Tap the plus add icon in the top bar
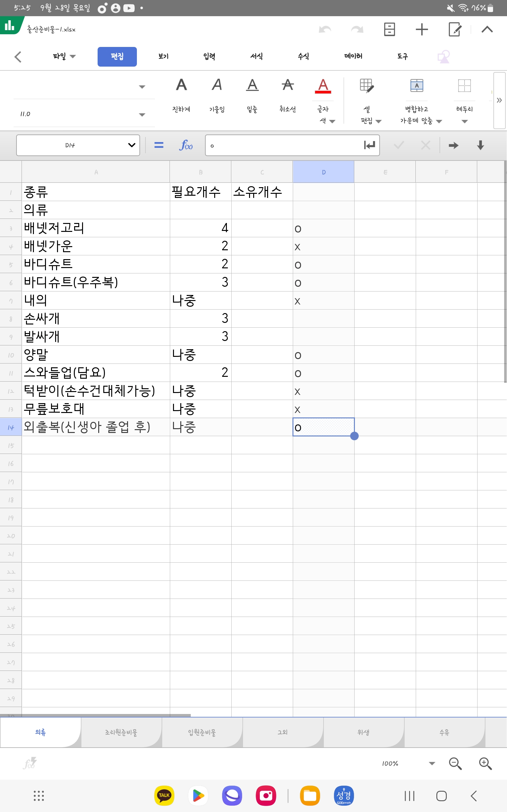This screenshot has width=507, height=812. 421,29
